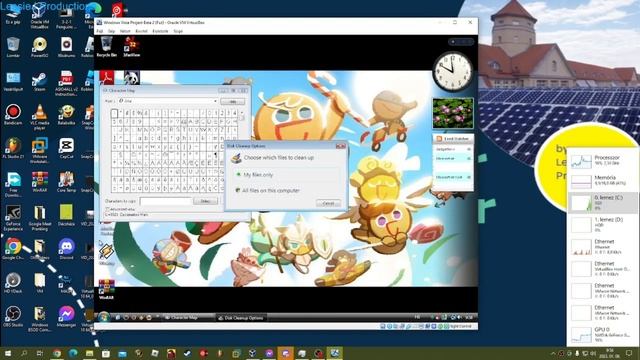Switch to Disk Cleanup Options taskbar button
The image size is (640, 360).
point(241,318)
